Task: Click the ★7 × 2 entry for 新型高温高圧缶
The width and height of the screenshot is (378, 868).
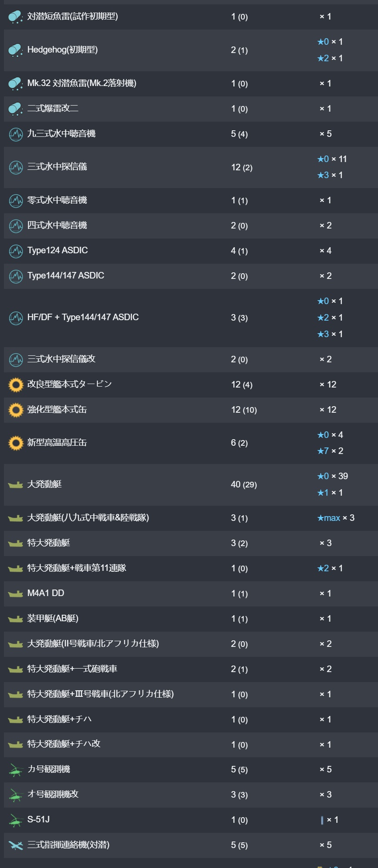Action: point(330,451)
